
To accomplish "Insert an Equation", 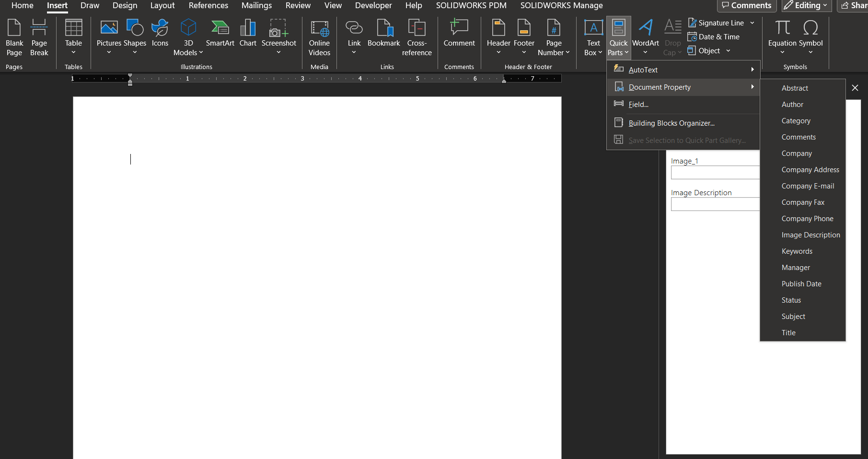I will coord(781,34).
